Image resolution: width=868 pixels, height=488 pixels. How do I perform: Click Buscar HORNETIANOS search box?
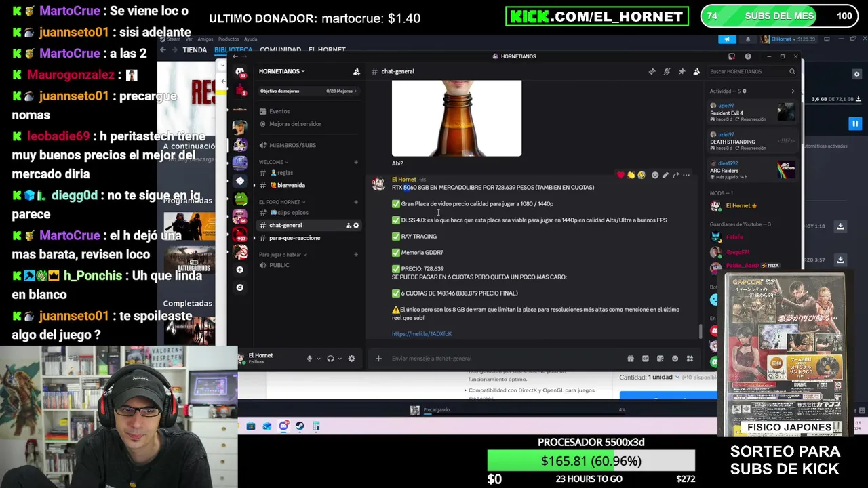[x=751, y=71]
